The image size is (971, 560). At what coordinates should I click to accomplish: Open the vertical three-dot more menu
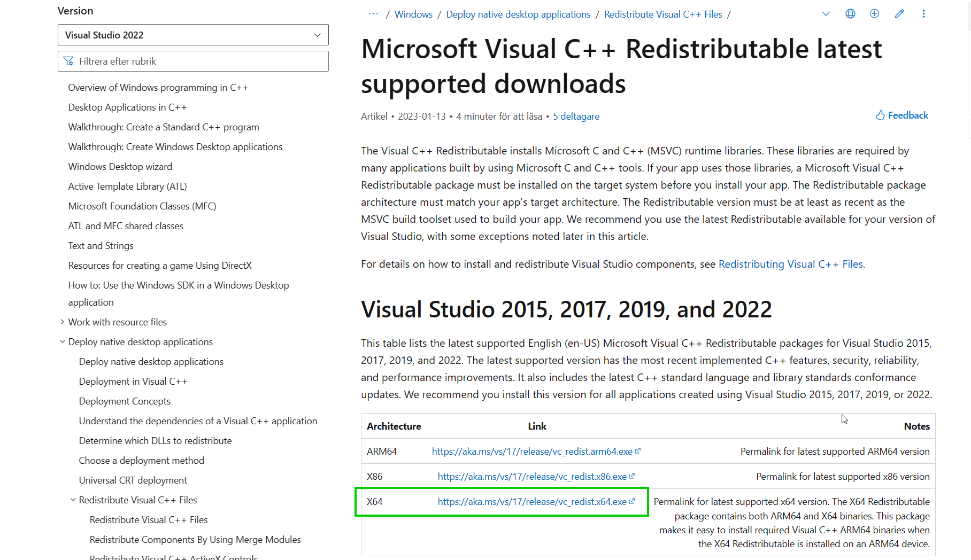point(923,14)
